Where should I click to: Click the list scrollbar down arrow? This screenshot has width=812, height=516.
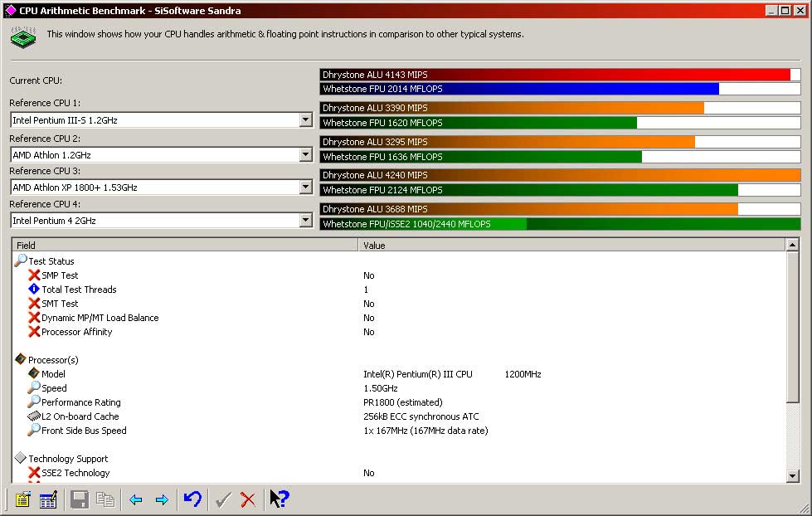tap(792, 475)
